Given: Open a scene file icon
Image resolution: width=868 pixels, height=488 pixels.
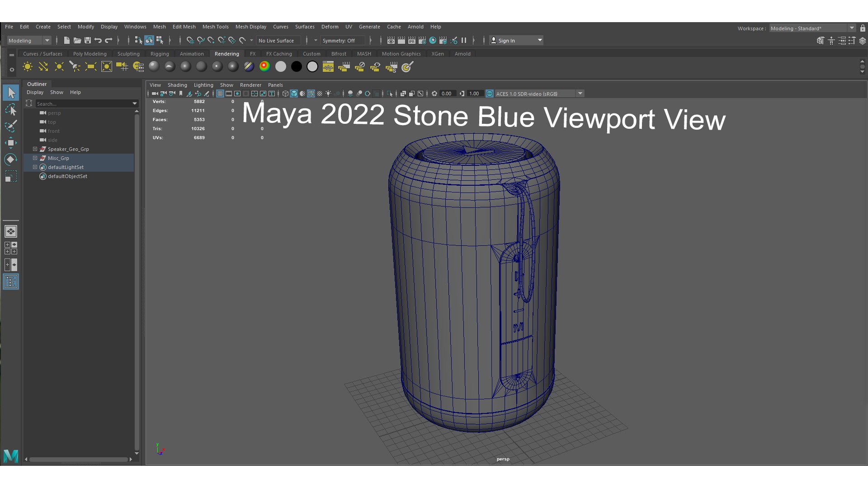Looking at the screenshot, I should (77, 40).
